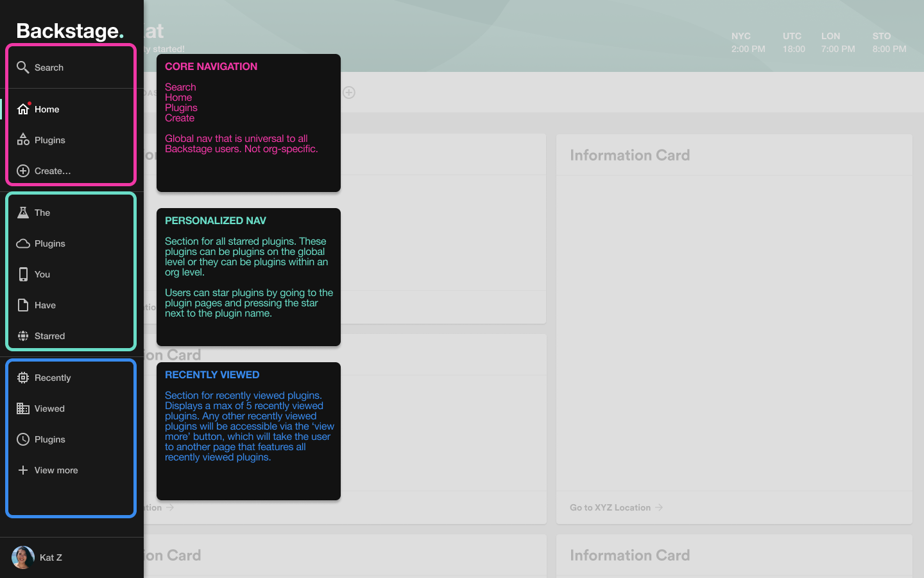Select the flask icon next to 'The'
The width and height of the screenshot is (924, 578).
(x=22, y=212)
